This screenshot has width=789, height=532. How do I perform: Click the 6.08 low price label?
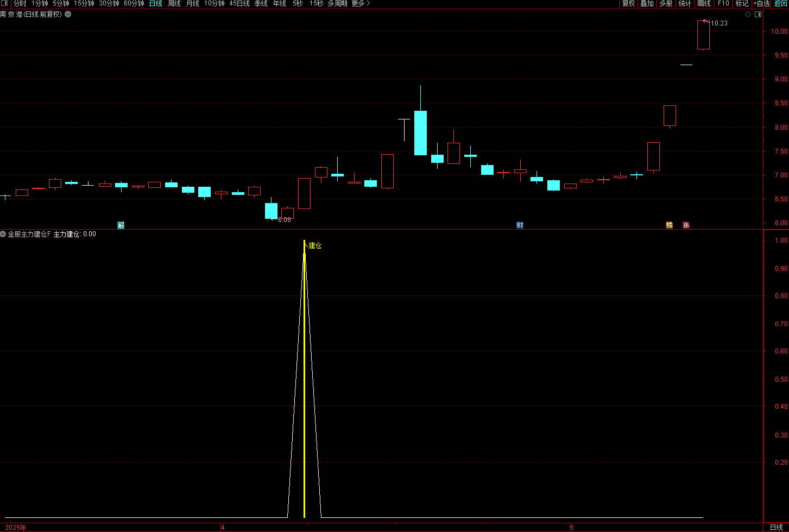[x=285, y=220]
